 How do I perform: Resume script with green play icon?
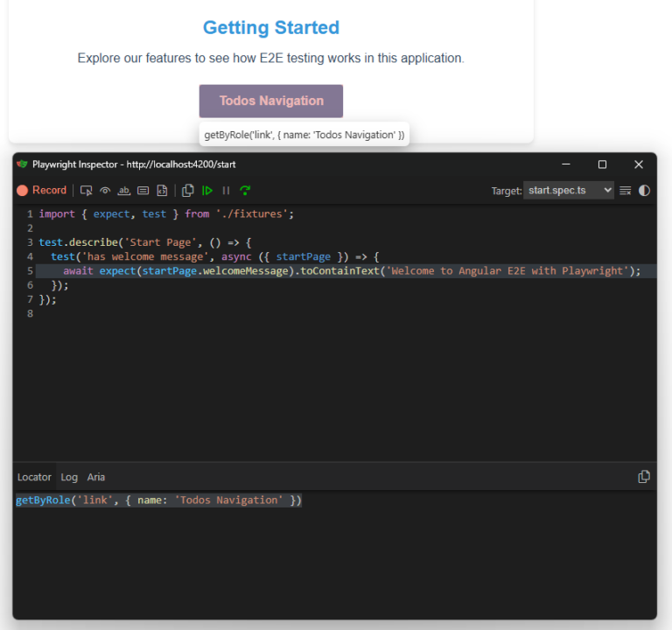pos(207,191)
